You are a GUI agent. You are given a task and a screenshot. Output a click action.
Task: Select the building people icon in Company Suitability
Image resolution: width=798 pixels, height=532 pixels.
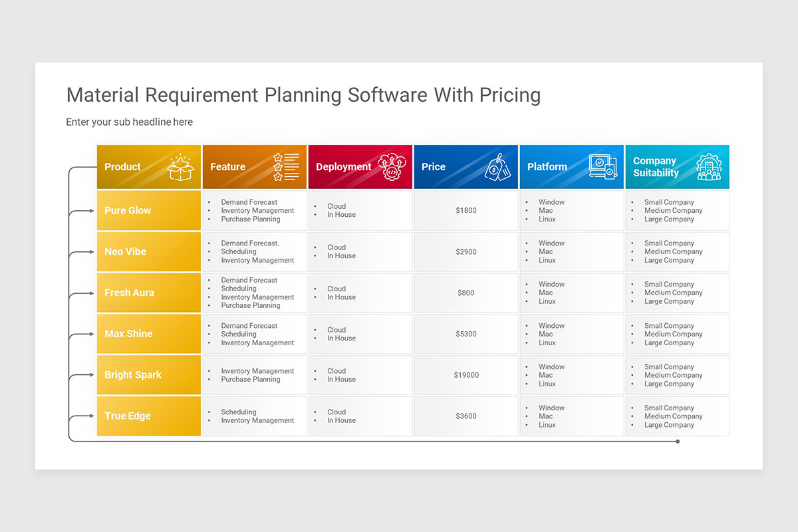point(708,167)
